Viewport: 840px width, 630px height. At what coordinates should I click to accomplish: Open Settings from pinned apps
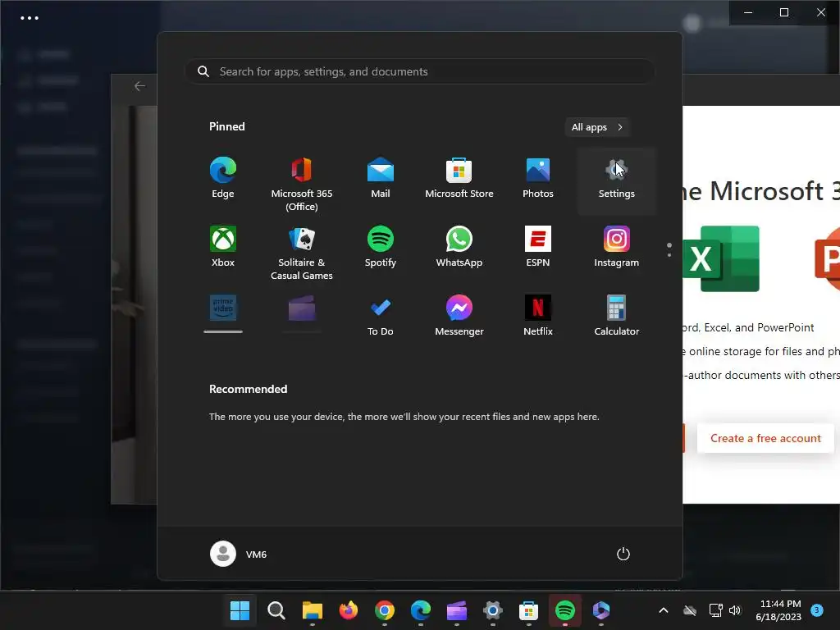tap(617, 180)
